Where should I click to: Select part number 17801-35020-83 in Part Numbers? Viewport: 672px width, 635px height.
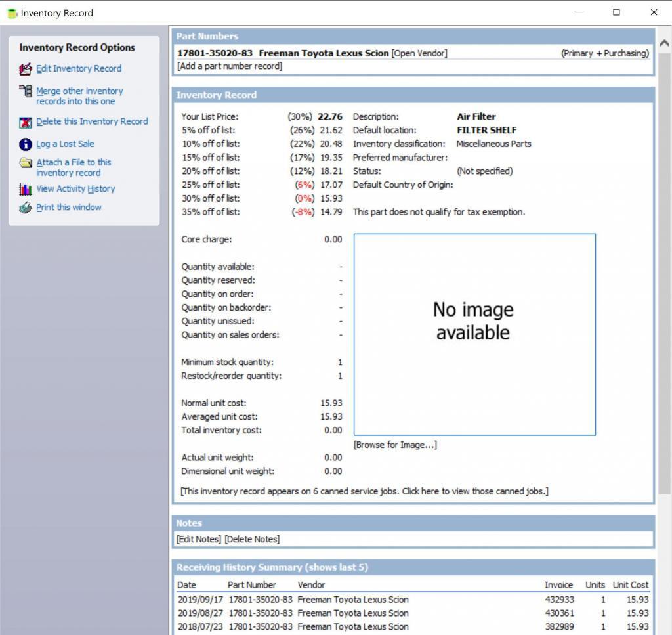coord(215,53)
